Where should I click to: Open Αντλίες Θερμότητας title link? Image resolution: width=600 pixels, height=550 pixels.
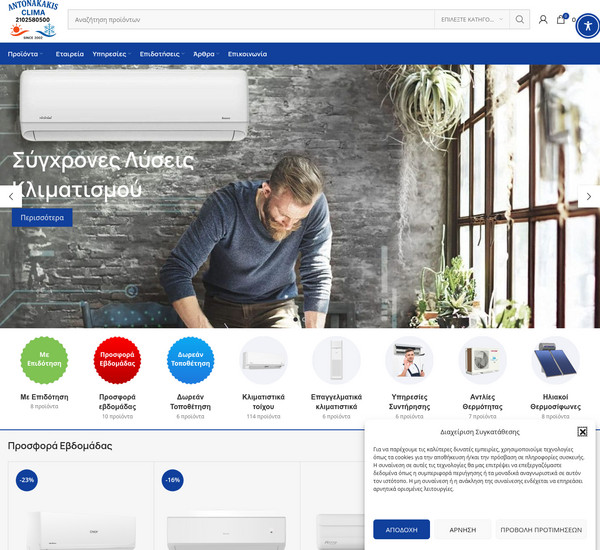482,401
